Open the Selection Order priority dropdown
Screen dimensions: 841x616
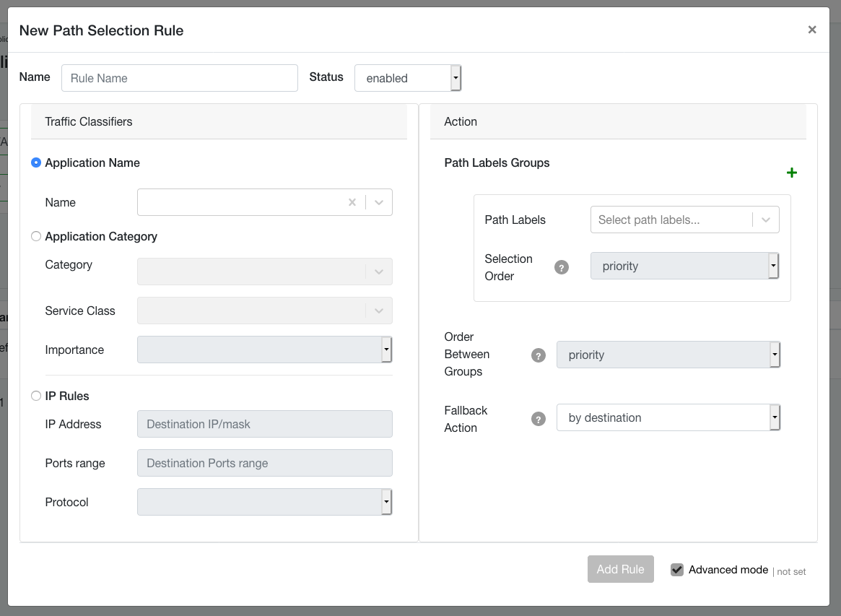tap(684, 266)
